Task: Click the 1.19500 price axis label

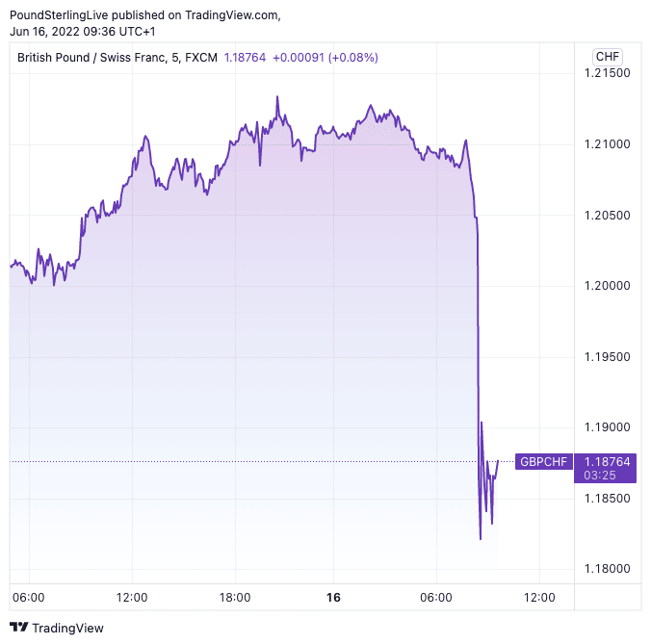Action: pos(608,357)
